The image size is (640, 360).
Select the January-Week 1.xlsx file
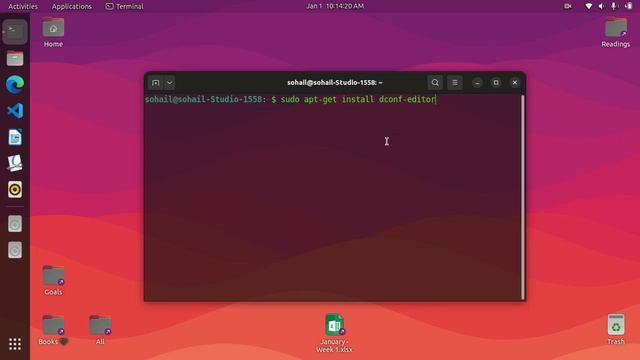coord(334,333)
